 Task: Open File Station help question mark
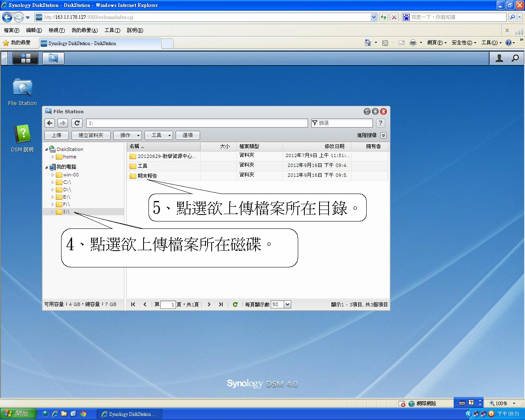point(381,123)
